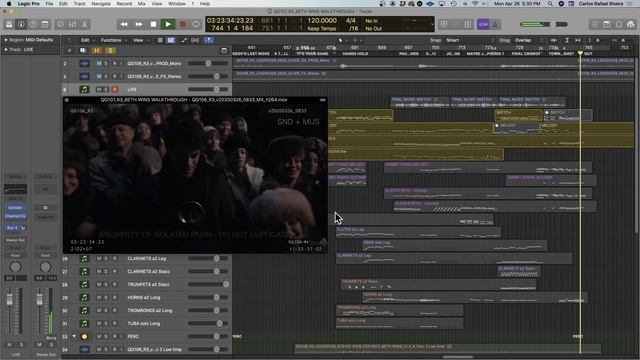640x360 pixels.
Task: Click the Stereo Out output slot
Action: tap(16, 240)
